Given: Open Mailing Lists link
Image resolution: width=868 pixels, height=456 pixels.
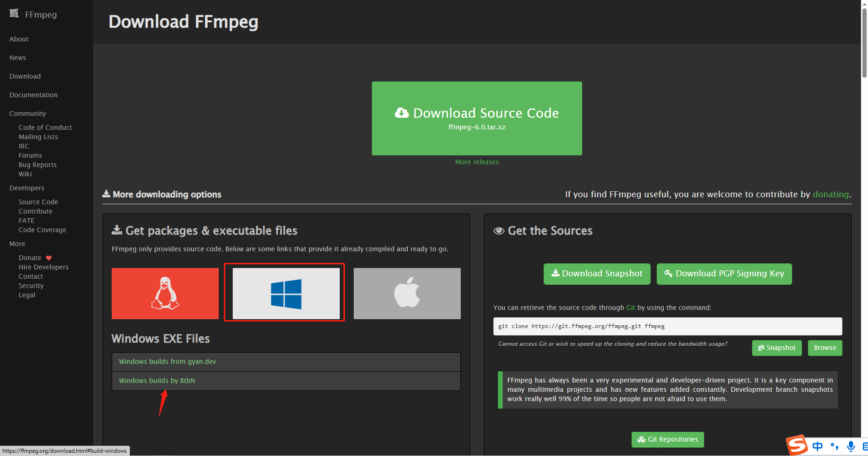Looking at the screenshot, I should coord(38,137).
